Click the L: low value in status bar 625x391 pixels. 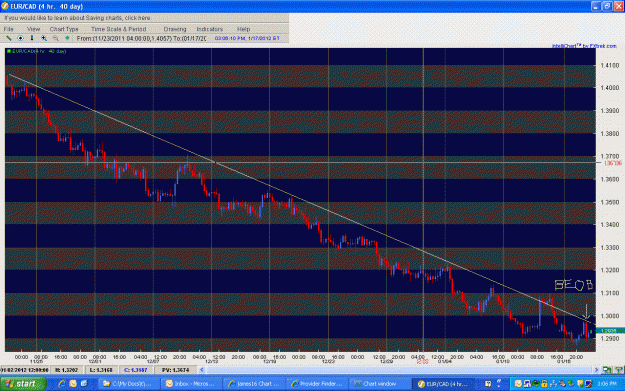coord(101,370)
